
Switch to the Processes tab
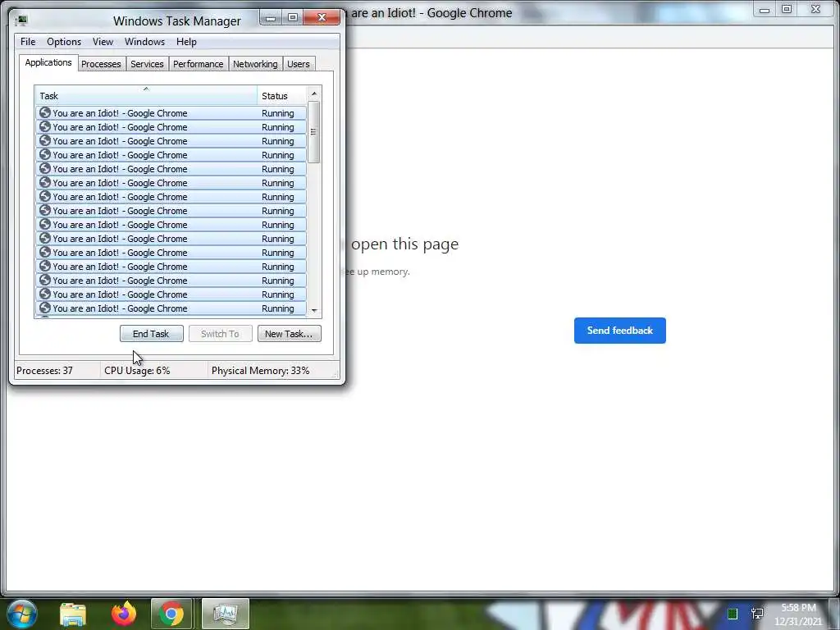[101, 64]
